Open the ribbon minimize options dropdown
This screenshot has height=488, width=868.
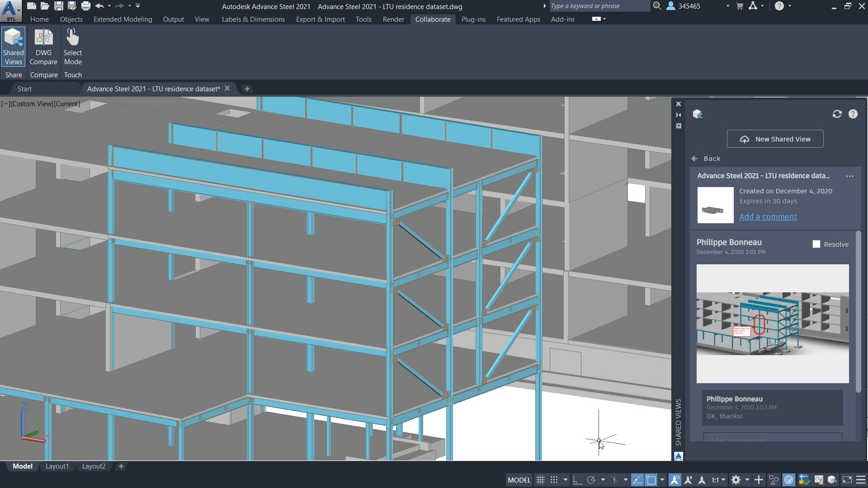[x=604, y=19]
